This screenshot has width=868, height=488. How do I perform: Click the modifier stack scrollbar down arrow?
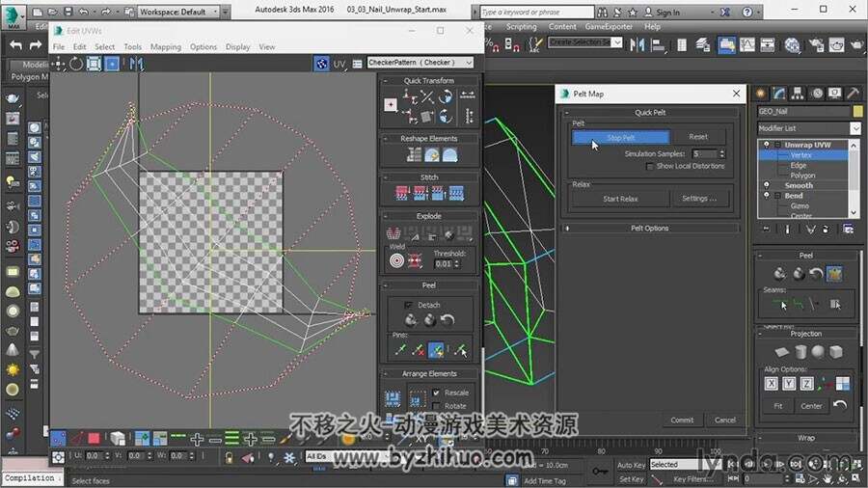[x=854, y=212]
